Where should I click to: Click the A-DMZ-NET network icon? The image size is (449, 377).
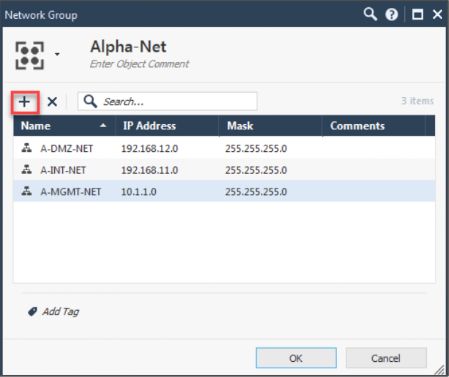pyautogui.click(x=26, y=148)
